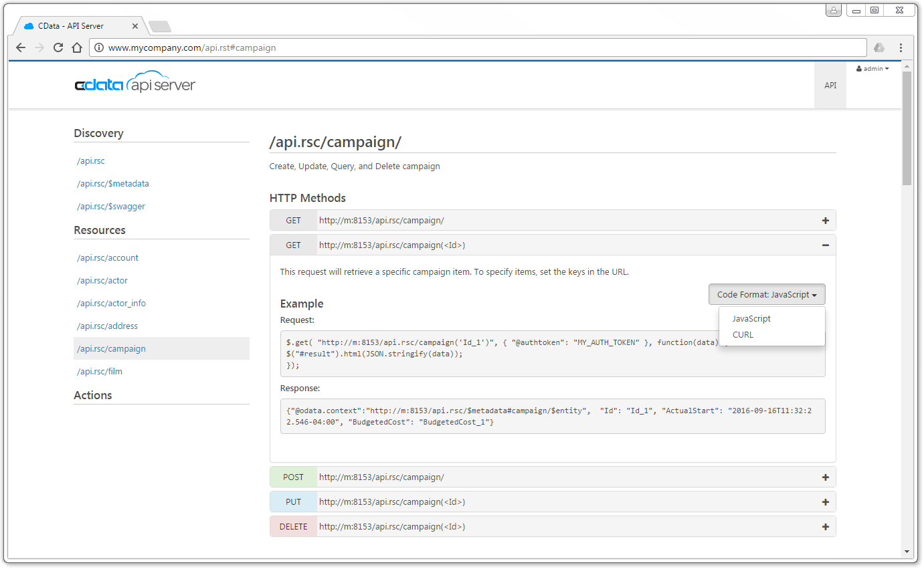Select CURL from the code format list
The image size is (924, 569).
743,334
